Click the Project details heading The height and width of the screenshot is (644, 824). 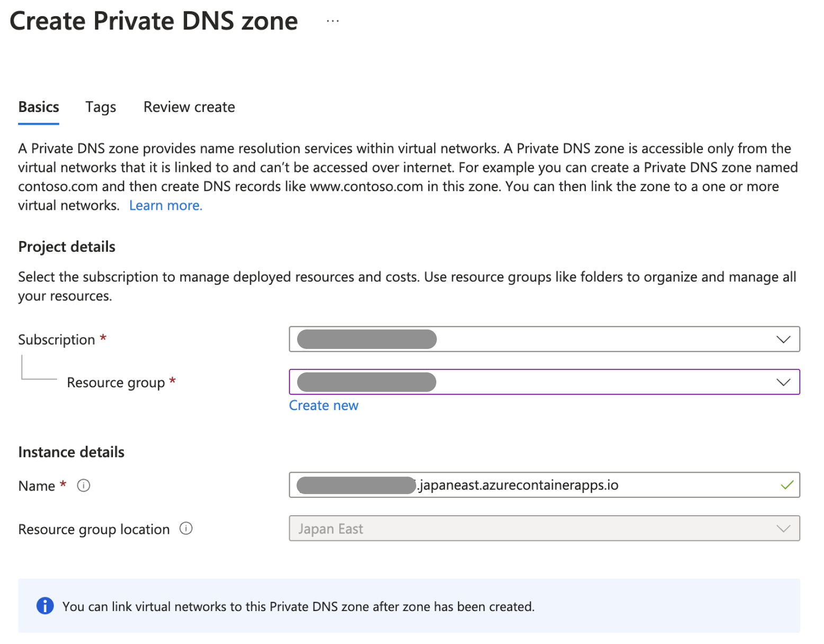(67, 247)
